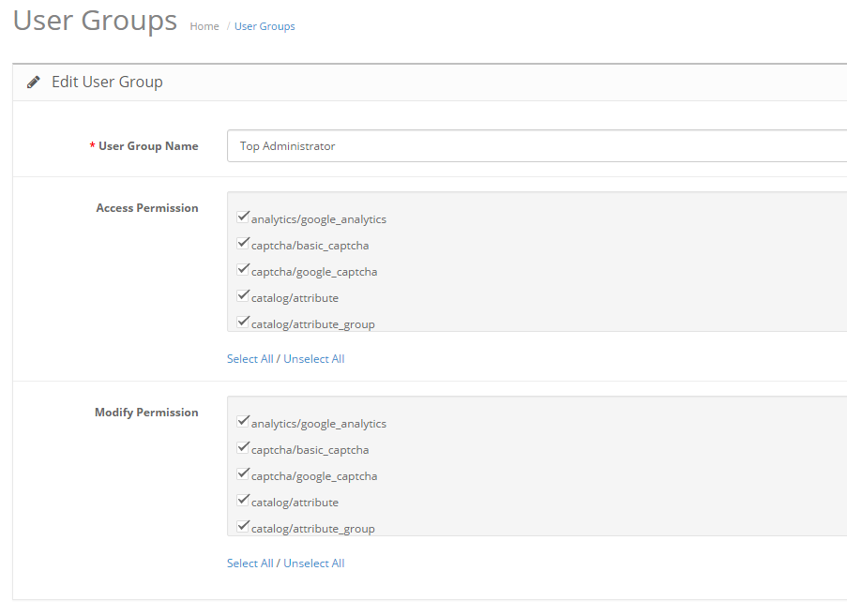Click the Modify Permission label
This screenshot has width=847, height=616.
pos(146,413)
